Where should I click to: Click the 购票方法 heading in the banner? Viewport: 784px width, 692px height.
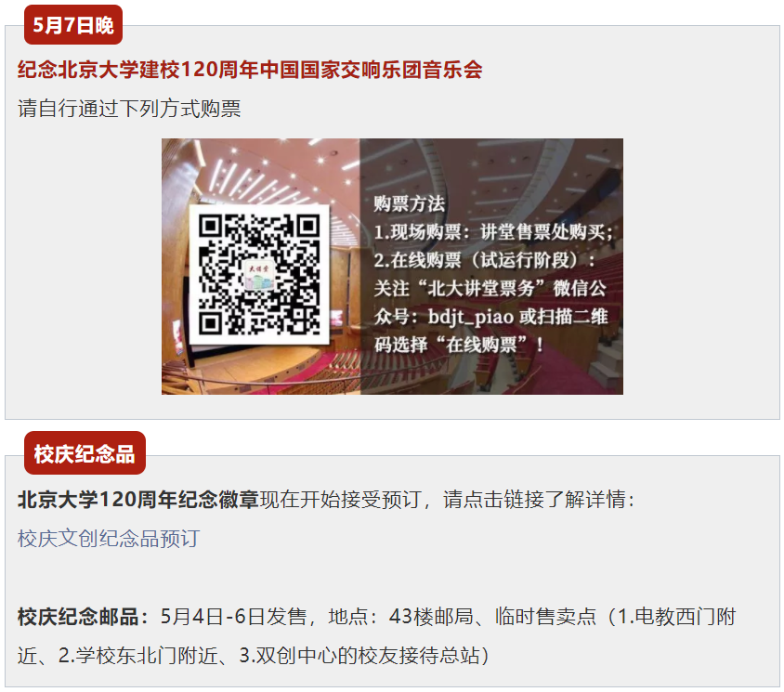point(409,203)
